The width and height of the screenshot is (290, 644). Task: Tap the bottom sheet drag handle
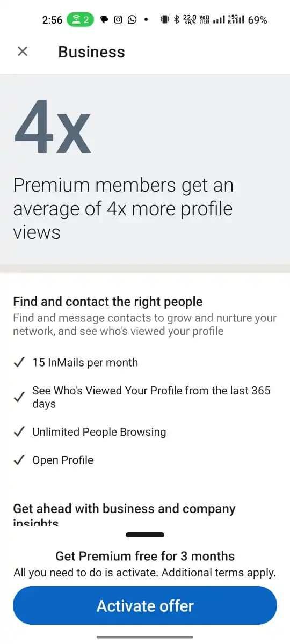pyautogui.click(x=145, y=535)
